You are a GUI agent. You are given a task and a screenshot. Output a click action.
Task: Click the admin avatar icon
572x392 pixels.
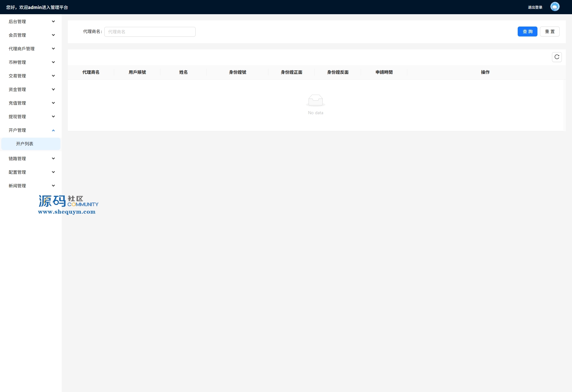(555, 7)
